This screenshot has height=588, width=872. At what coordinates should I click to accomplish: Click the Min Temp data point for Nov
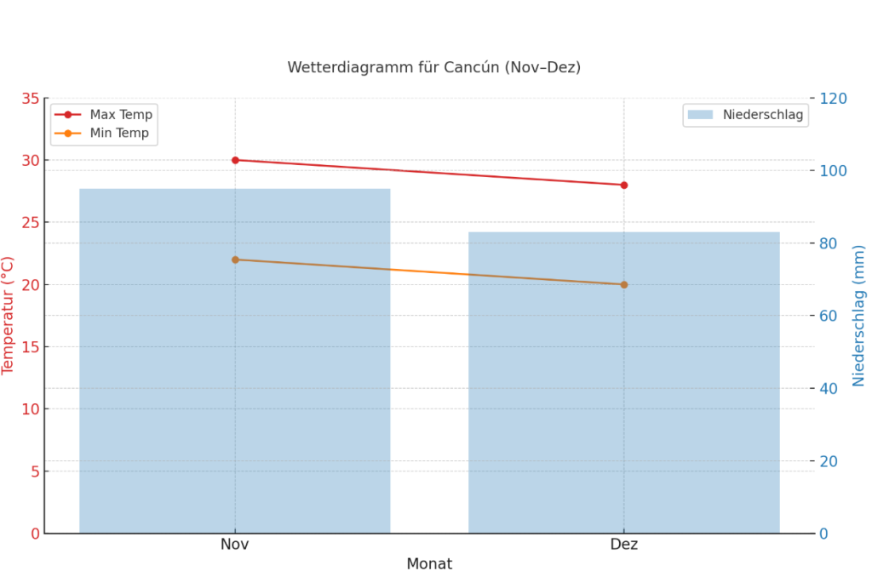(x=235, y=260)
